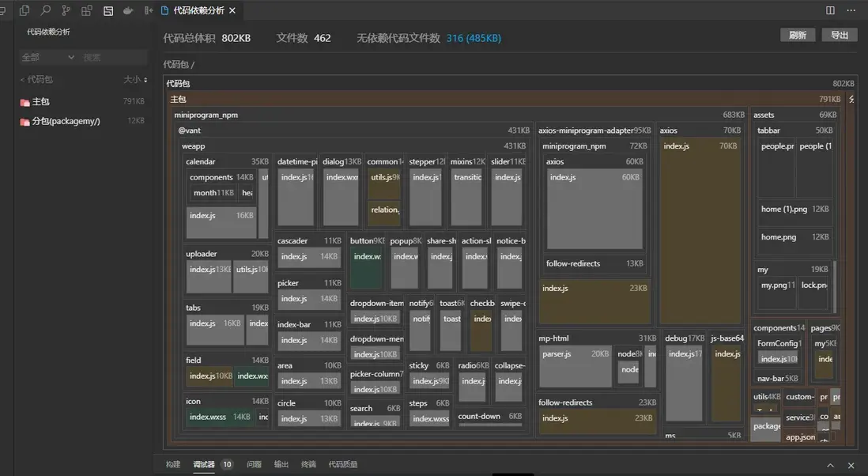Click the split editor icon
This screenshot has height=476, width=868.
[x=830, y=10]
